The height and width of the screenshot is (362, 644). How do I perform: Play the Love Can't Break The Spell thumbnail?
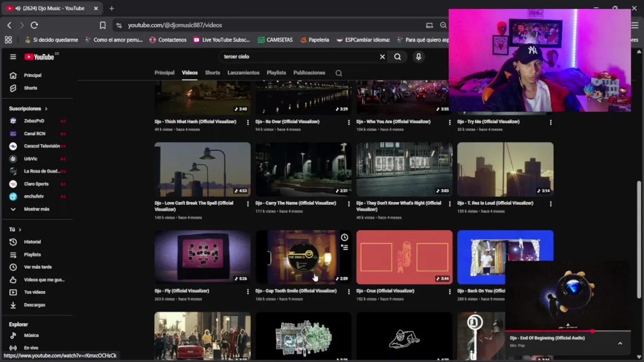tap(202, 169)
